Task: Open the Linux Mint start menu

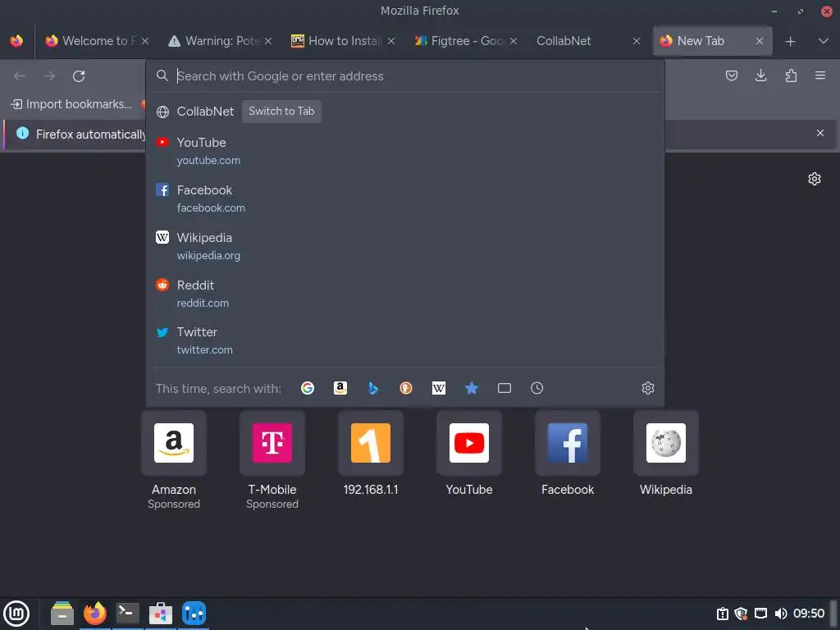Action: pos(16,613)
